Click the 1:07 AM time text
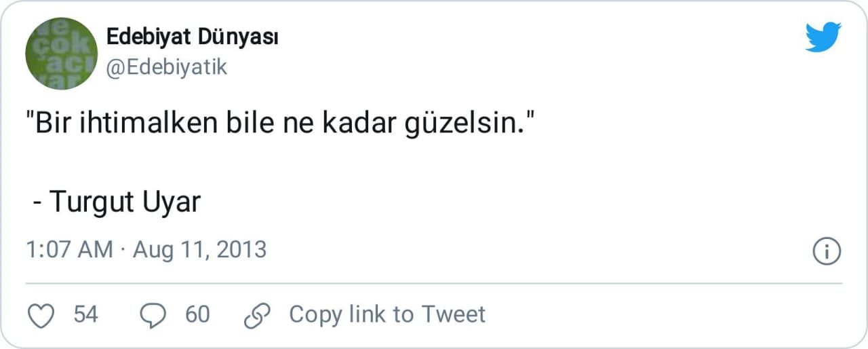The image size is (868, 349). click(x=69, y=250)
